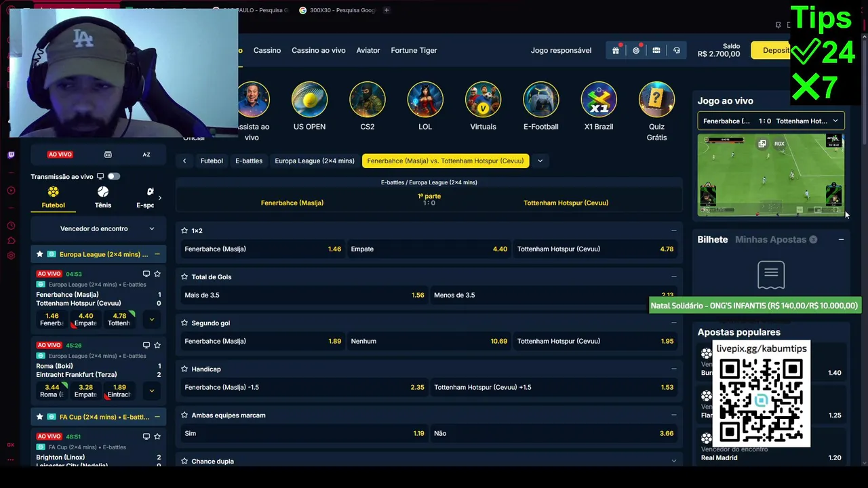Image resolution: width=868 pixels, height=488 pixels.
Task: Open the Cassino ao vivo menu item
Action: (319, 50)
